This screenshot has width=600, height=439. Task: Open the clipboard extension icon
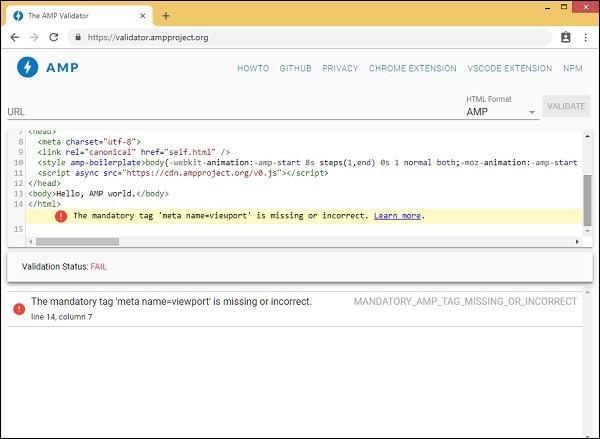pos(566,37)
